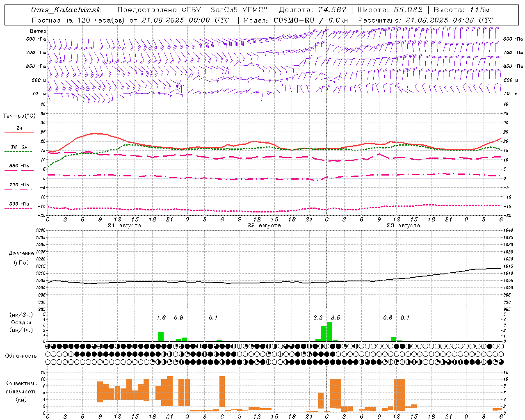Viewport: 525px width, 420px height.
Task: Select the "22 августа" date label
Action: (x=264, y=226)
